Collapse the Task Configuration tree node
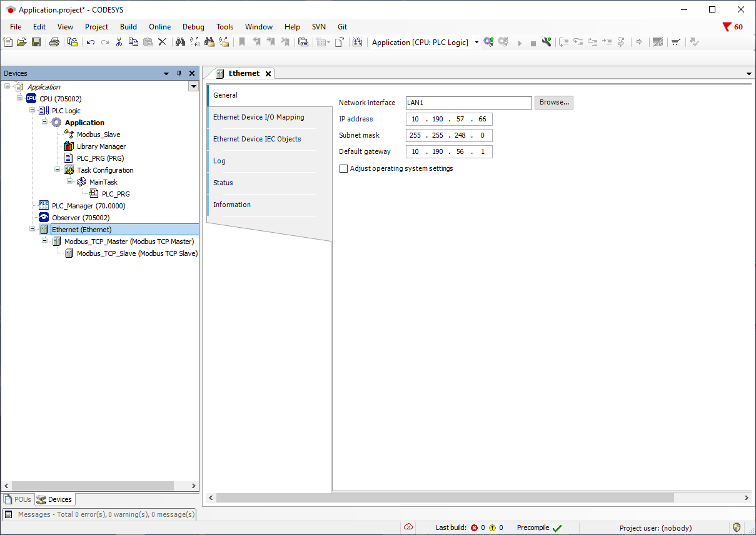Screen dimensions: 756x535 pyautogui.click(x=58, y=170)
